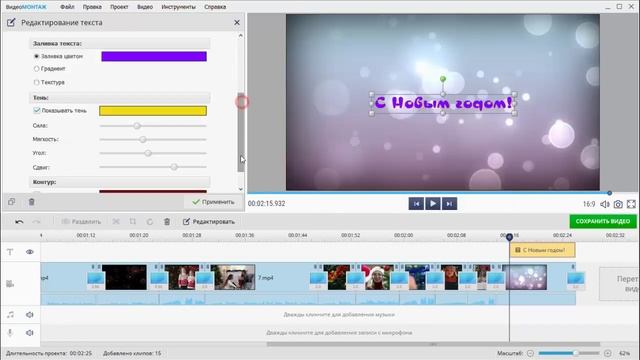This screenshot has height=360, width=640.
Task: Click the delete trash icon in toolbar
Action: (167, 222)
